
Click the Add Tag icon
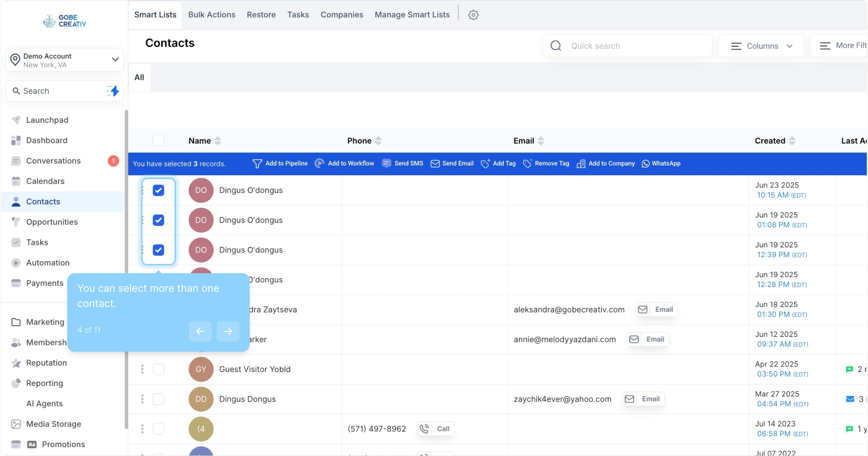[485, 164]
